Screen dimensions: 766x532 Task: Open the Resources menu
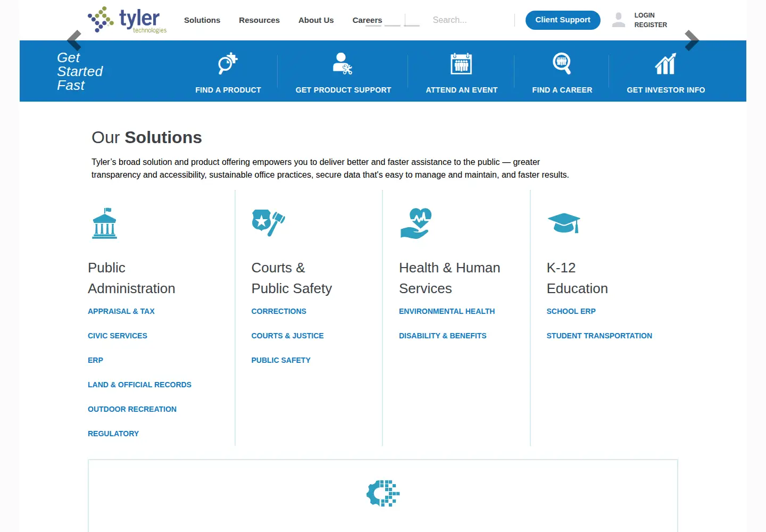[x=259, y=20]
